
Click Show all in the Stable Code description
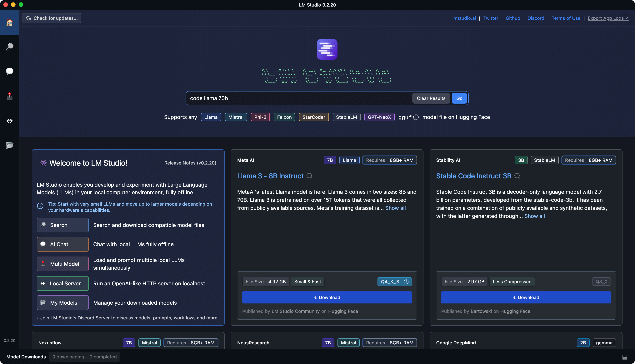pyautogui.click(x=534, y=216)
